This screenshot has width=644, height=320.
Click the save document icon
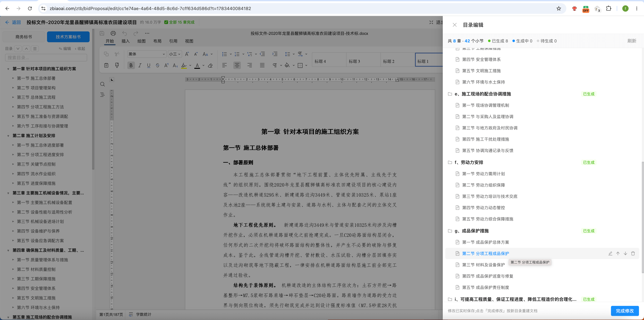(102, 33)
